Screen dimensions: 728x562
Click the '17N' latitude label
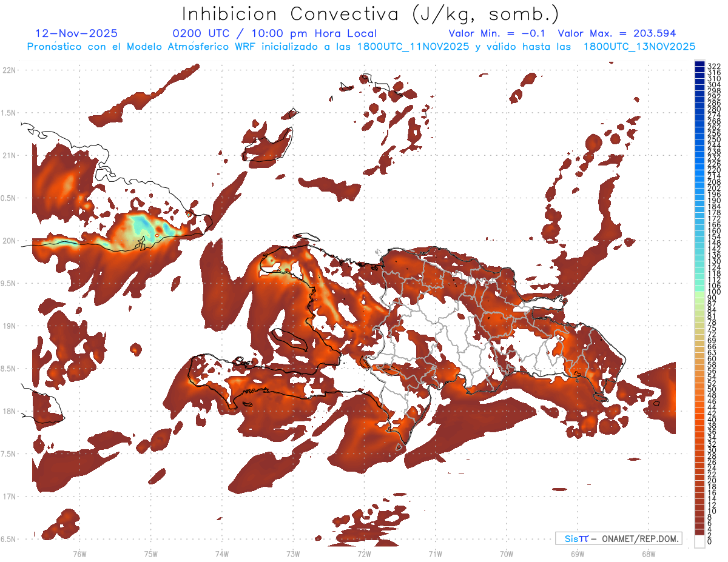[9, 497]
